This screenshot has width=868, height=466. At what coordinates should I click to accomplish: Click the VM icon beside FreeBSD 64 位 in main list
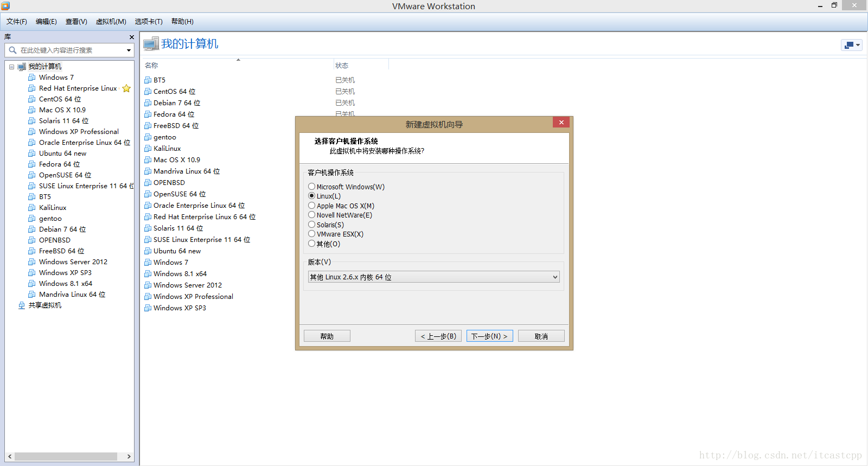click(x=148, y=126)
